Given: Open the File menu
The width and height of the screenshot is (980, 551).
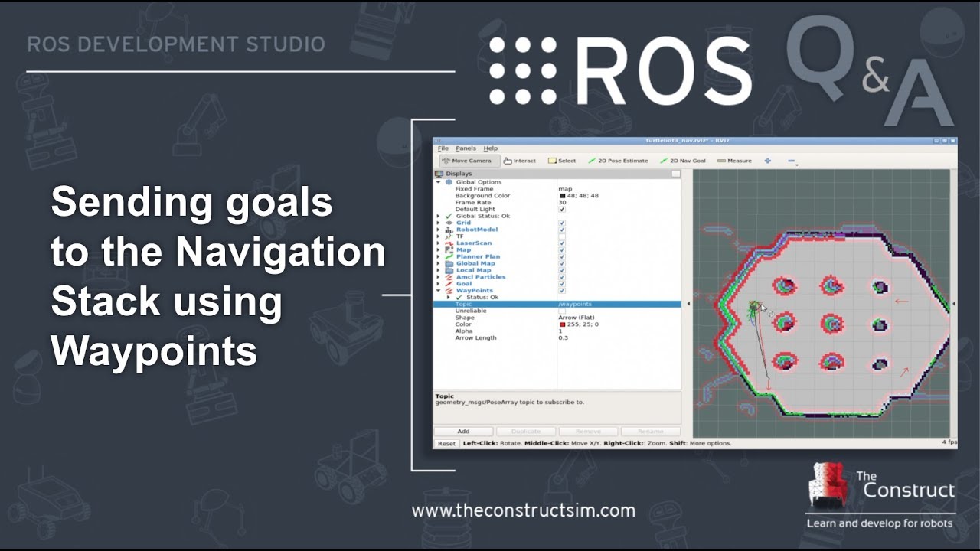Looking at the screenshot, I should click(x=443, y=148).
